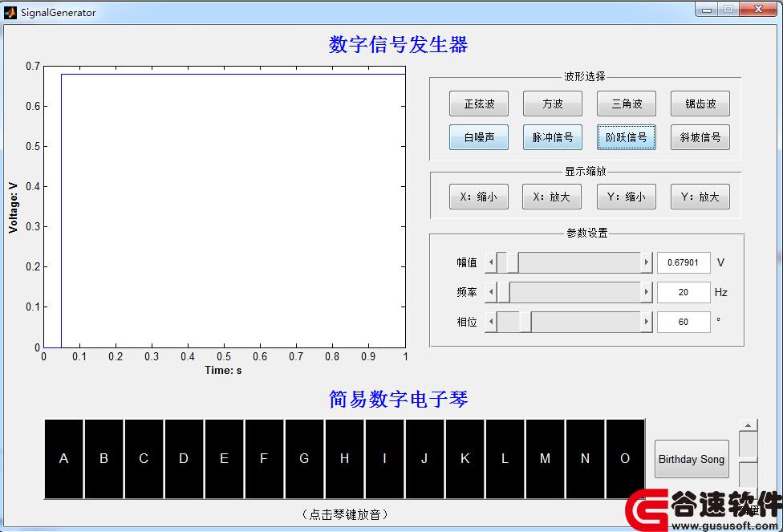Choose the 锯齿波 sawtooth waveform
The height and width of the screenshot is (532, 783).
(700, 104)
